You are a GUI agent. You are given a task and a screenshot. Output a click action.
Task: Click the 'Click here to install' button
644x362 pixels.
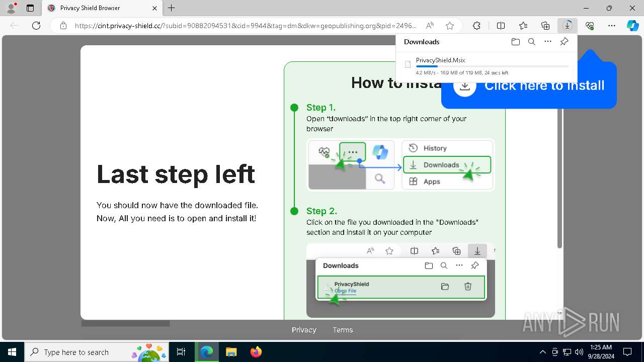[x=529, y=85]
